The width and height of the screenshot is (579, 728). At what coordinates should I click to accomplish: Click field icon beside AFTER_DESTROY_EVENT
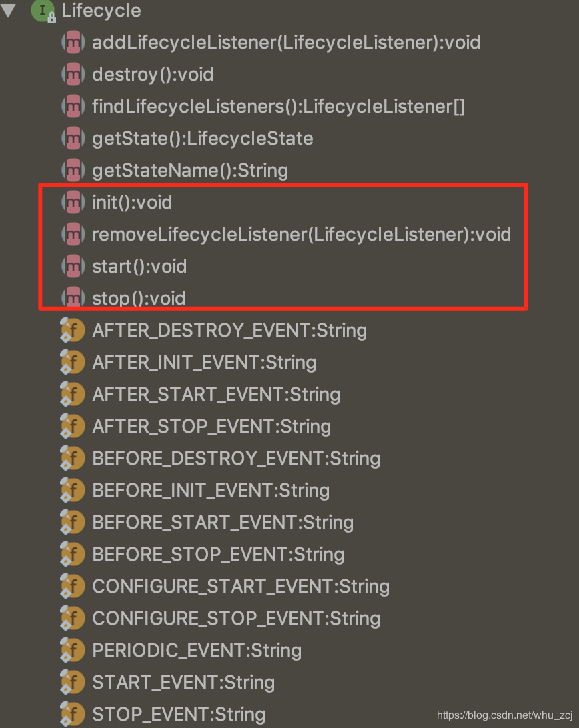(x=73, y=331)
